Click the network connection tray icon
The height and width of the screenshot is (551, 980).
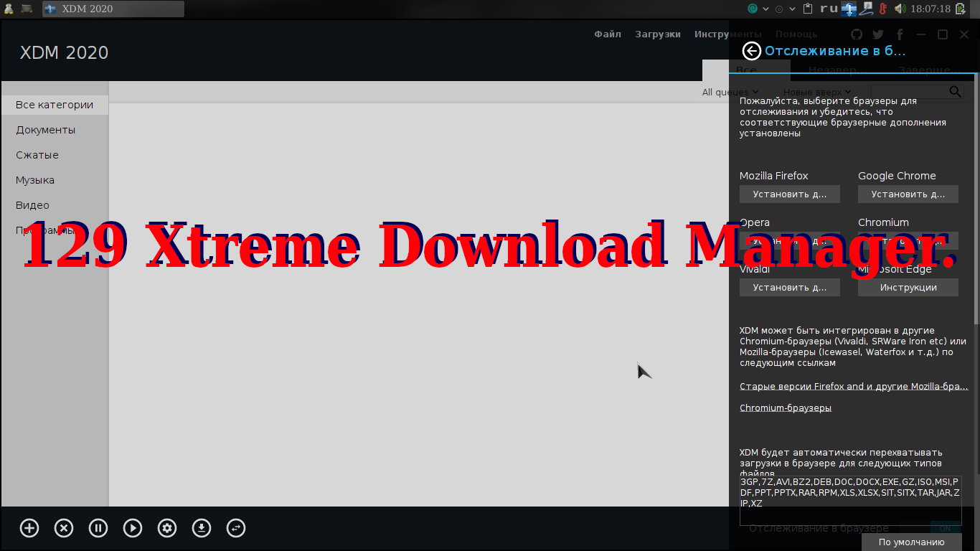point(867,9)
